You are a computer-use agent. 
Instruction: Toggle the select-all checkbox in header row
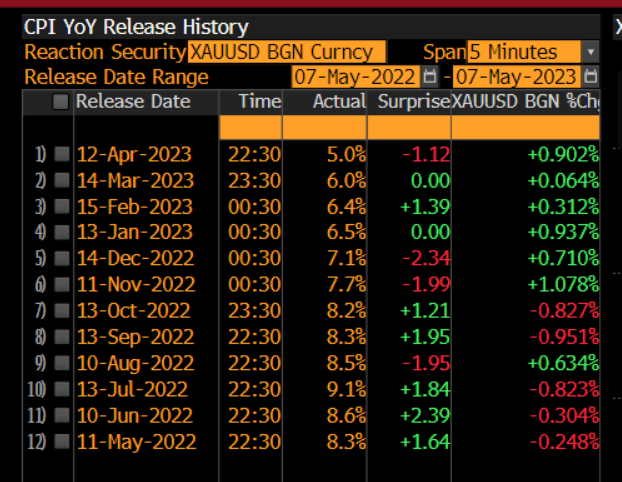click(61, 101)
